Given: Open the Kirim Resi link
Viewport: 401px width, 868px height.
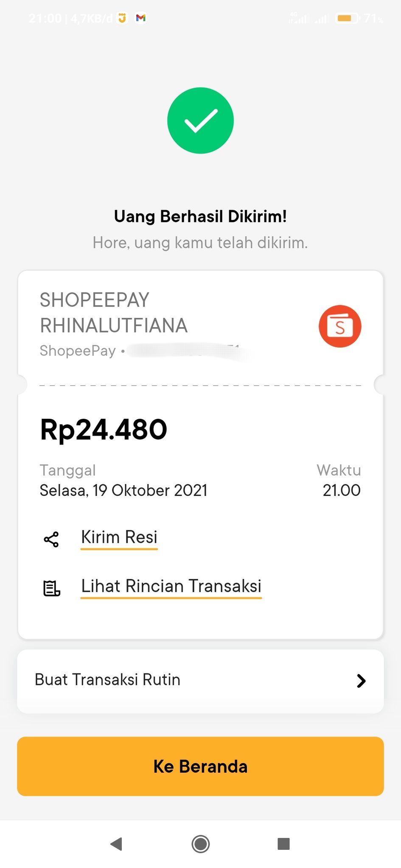Looking at the screenshot, I should [119, 537].
